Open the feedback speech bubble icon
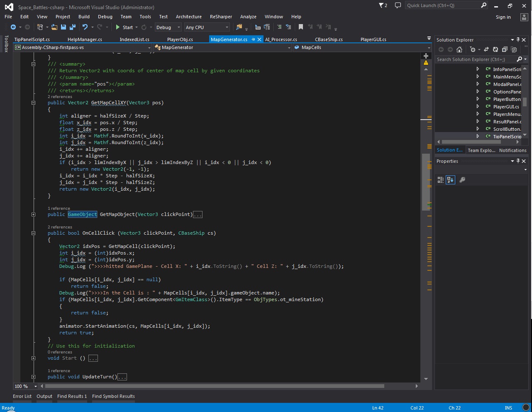This screenshot has width=532, height=412. point(398,5)
